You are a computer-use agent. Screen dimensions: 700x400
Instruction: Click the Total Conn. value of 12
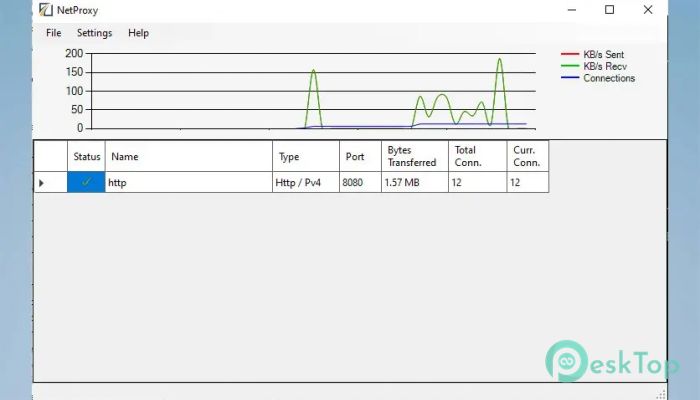(x=478, y=182)
